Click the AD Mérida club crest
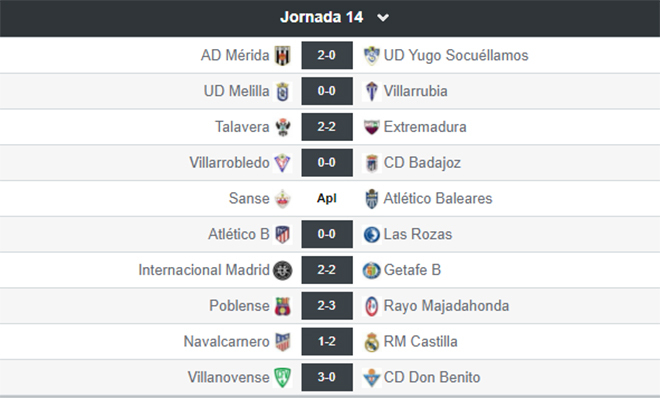Viewport: 660px width, 398px height. coord(282,56)
